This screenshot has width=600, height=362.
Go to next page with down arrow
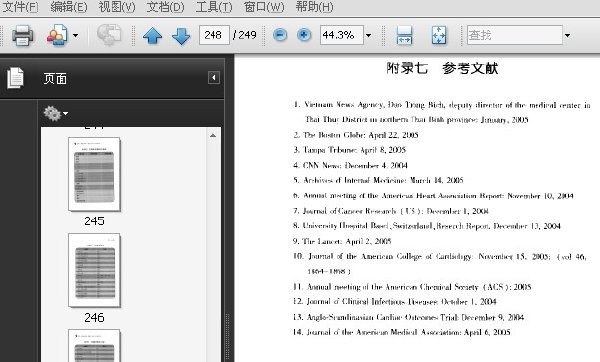[x=181, y=36]
